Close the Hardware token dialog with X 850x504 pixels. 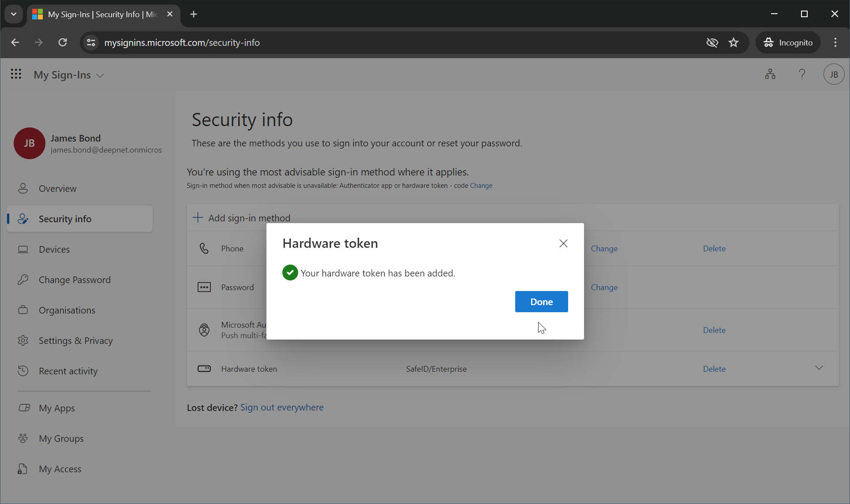click(x=563, y=243)
